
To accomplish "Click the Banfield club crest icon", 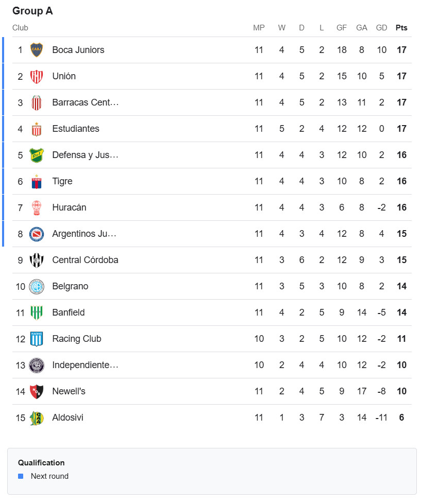I will pos(36,312).
